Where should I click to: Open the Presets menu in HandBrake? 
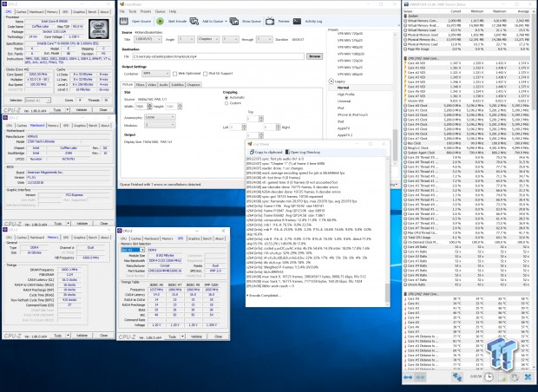point(146,11)
